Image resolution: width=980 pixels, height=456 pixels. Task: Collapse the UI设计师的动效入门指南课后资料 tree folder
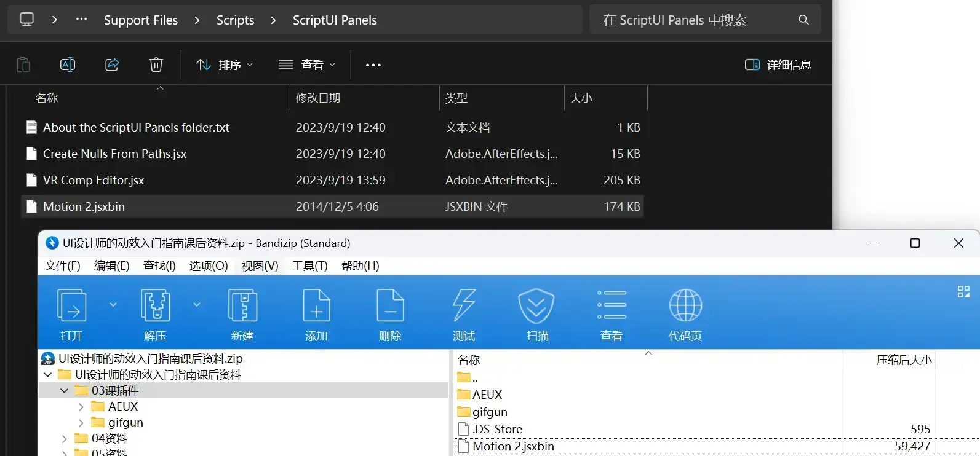pos(47,374)
